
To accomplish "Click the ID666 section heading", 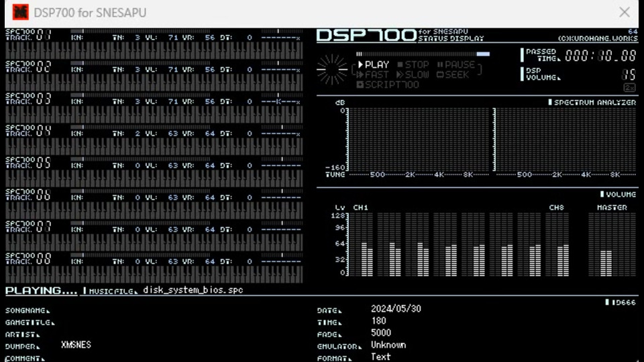I will 621,302.
